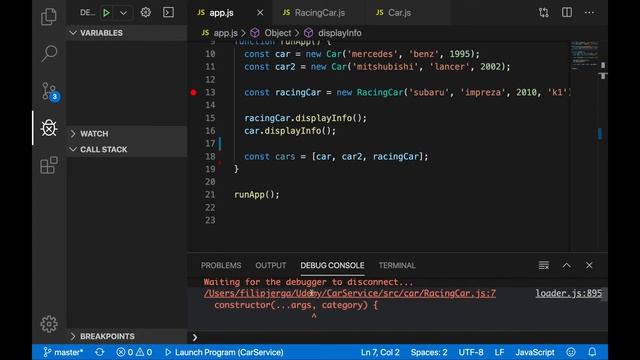
Task: Select the DEBUG CONSOLE panel tab
Action: pyautogui.click(x=332, y=265)
